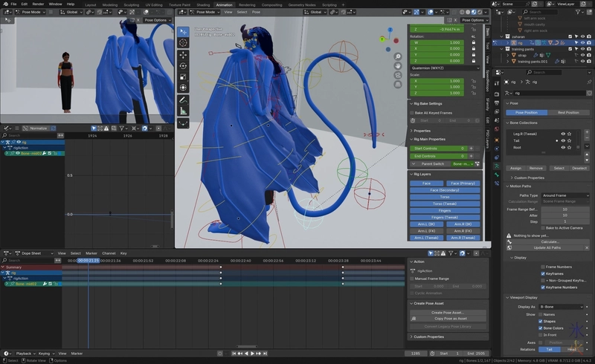
Task: Click the zoom magnifier viewport gizmo
Action: click(399, 56)
